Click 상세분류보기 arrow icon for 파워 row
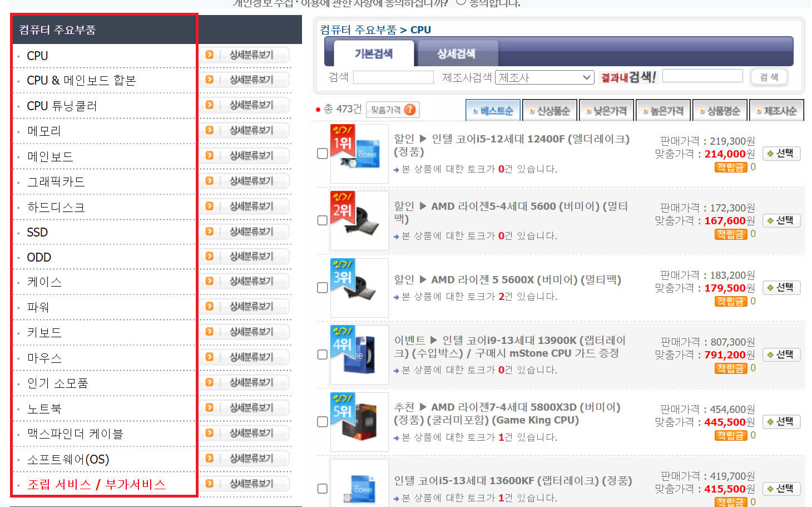The height and width of the screenshot is (507, 812). (210, 306)
